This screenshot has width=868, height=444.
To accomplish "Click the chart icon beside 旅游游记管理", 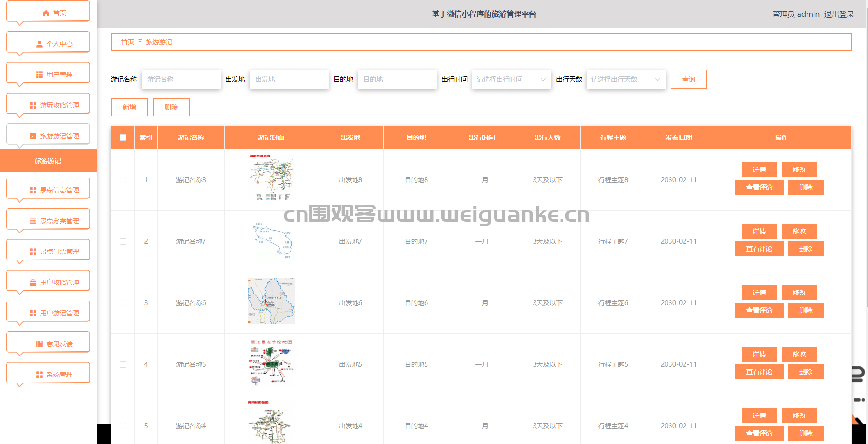I will click(33, 136).
